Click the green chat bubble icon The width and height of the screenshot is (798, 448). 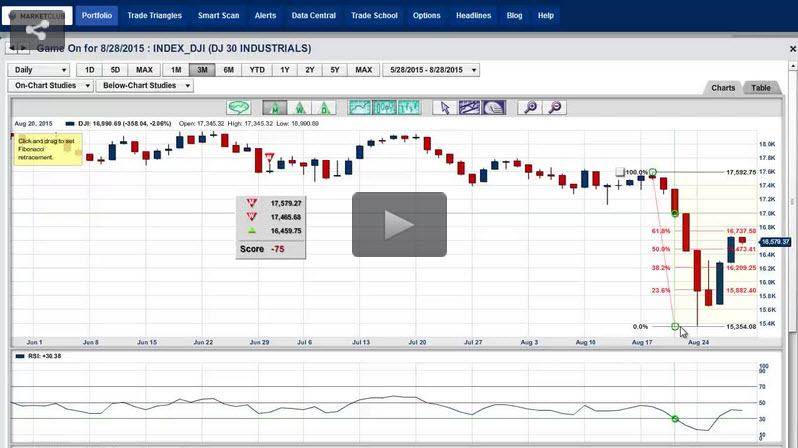click(238, 107)
